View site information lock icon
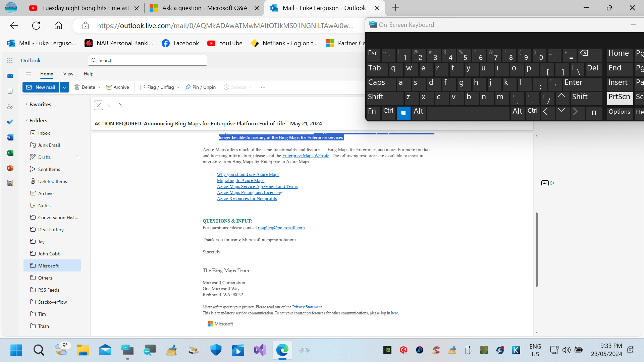Image resolution: width=644 pixels, height=362 pixels. [x=86, y=25]
